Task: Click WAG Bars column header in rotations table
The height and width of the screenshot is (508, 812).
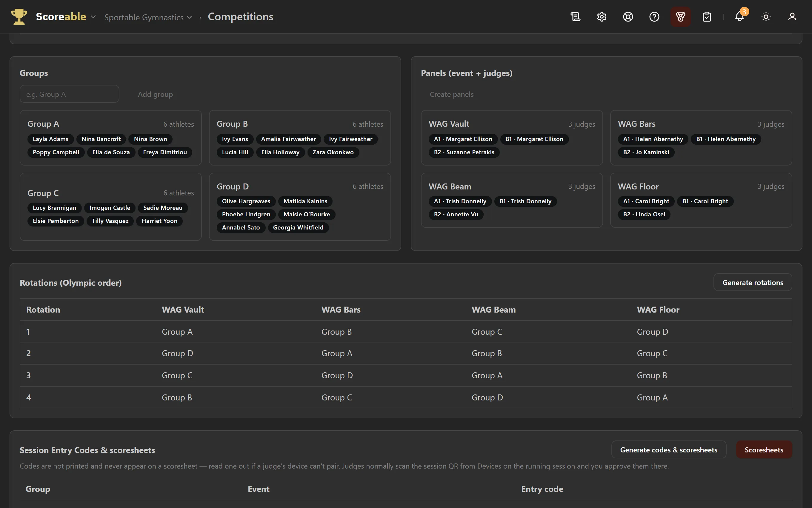Action: tap(341, 310)
